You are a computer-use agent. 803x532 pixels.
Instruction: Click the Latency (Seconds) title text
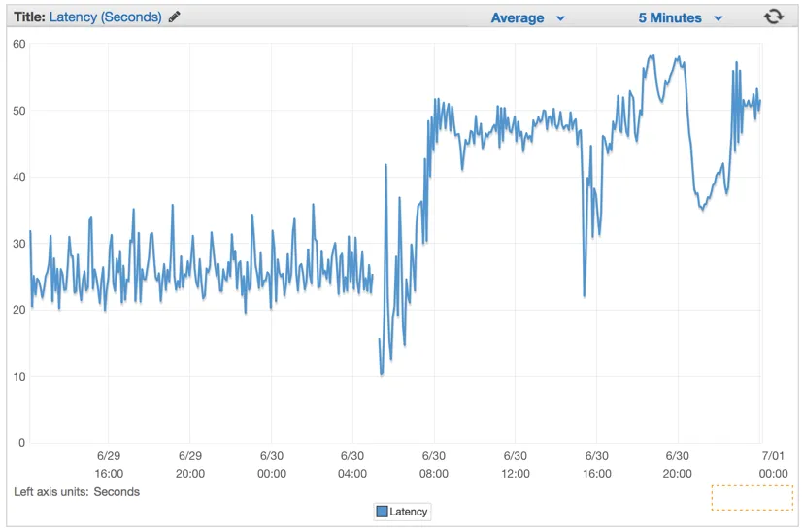pyautogui.click(x=106, y=17)
